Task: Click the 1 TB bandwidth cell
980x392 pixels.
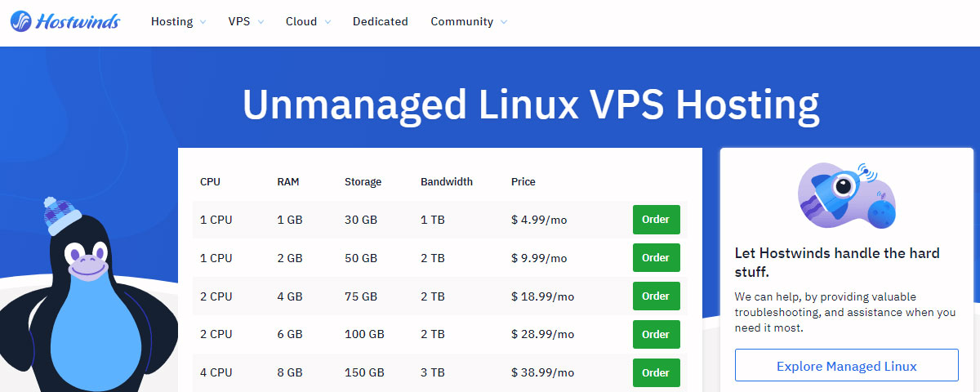Action: coord(433,220)
